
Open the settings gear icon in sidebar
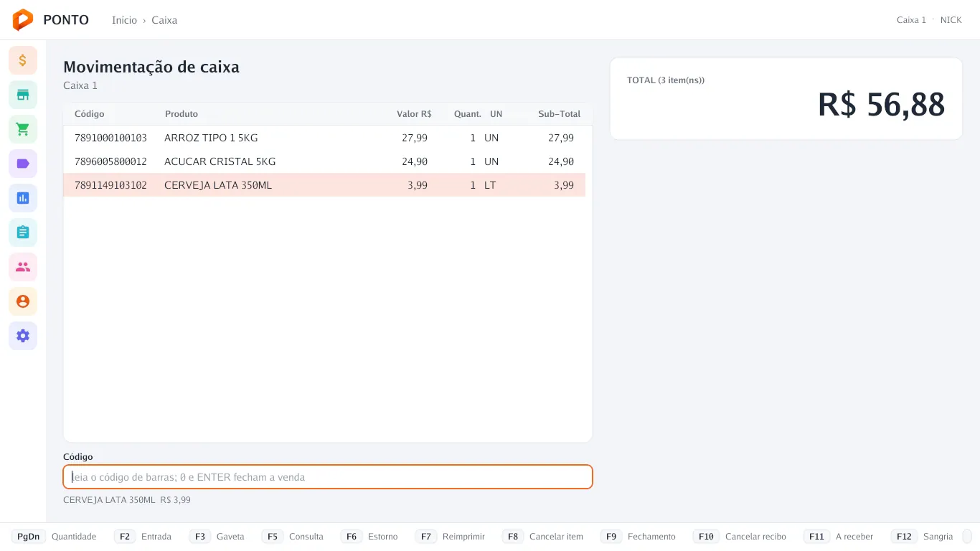(23, 336)
